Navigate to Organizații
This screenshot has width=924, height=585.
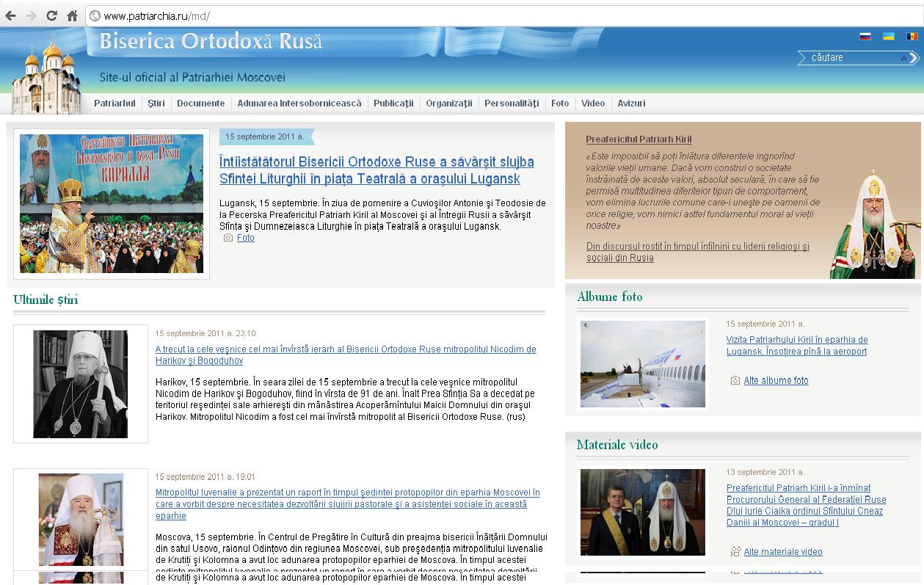[449, 103]
